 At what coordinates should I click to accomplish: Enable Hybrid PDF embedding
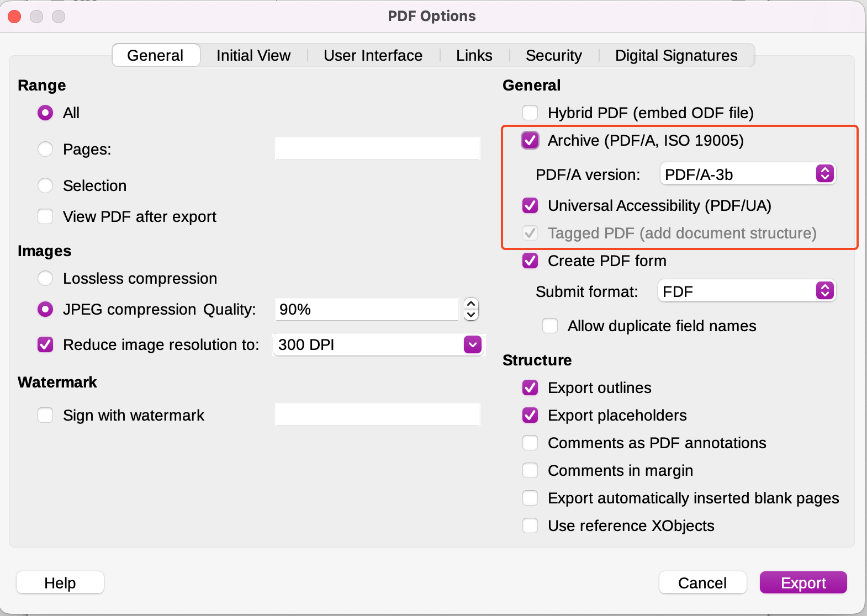(x=530, y=113)
